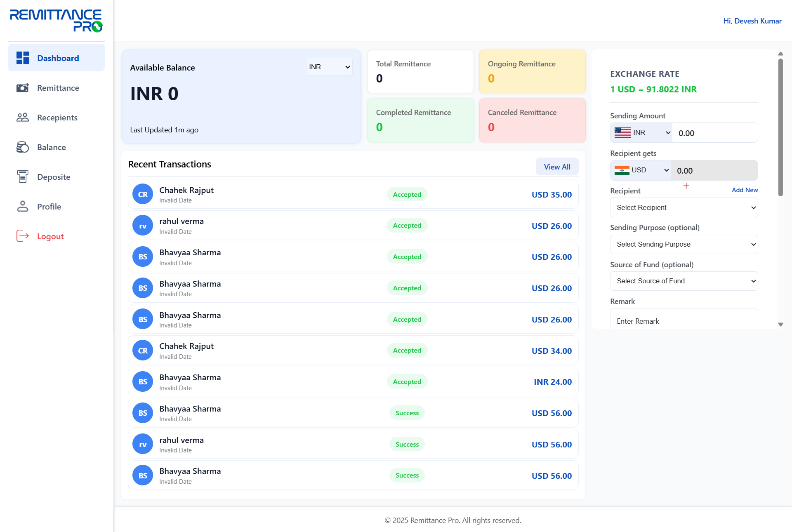Click the Balance coins icon
Screen dimensions: 792x532
click(23, 147)
